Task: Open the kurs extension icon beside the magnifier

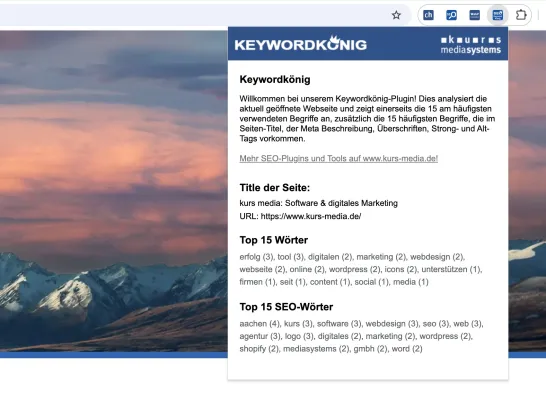Action: click(475, 15)
